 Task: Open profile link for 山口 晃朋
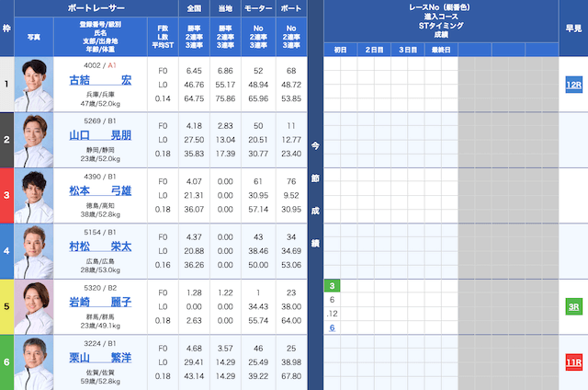click(99, 135)
